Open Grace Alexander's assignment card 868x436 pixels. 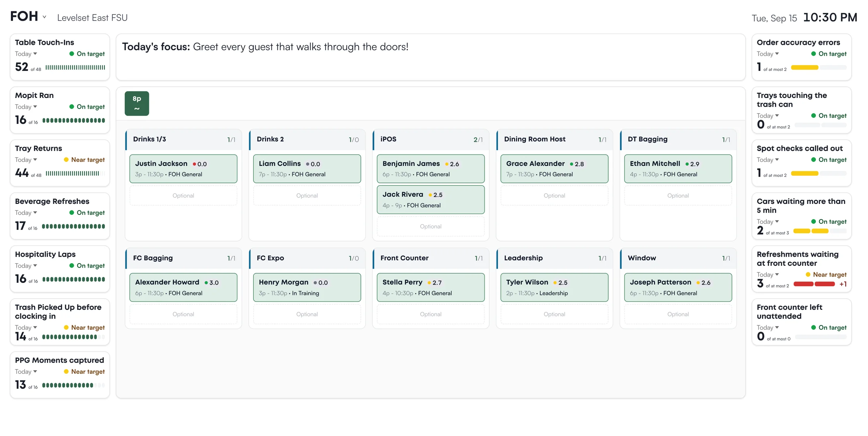pos(554,169)
